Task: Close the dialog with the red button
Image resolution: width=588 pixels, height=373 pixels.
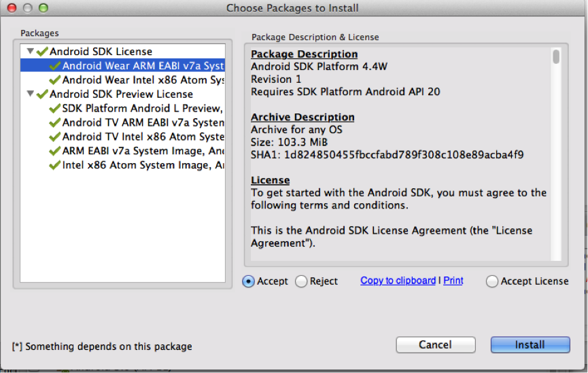Action: tap(12, 8)
